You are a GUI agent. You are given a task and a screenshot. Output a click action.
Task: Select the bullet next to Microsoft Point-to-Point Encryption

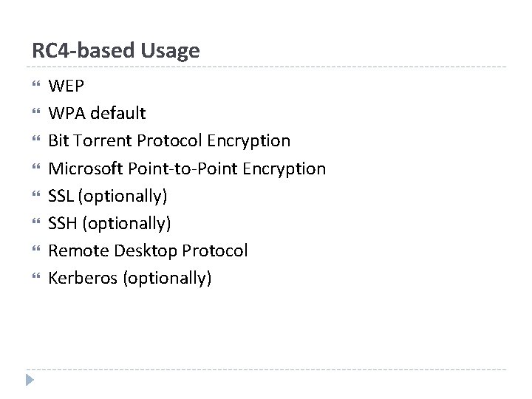33,169
